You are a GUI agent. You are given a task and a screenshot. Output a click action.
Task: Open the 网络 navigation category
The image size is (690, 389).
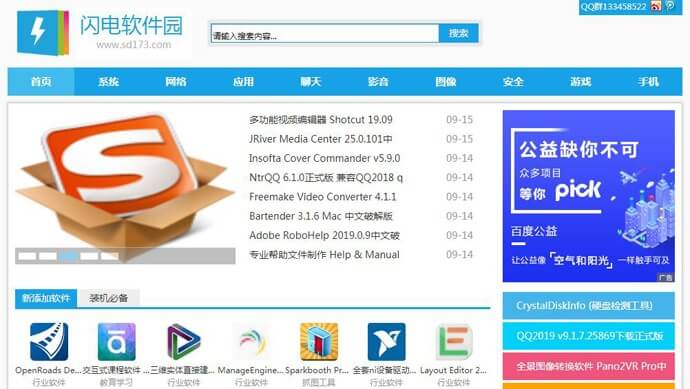pos(176,81)
